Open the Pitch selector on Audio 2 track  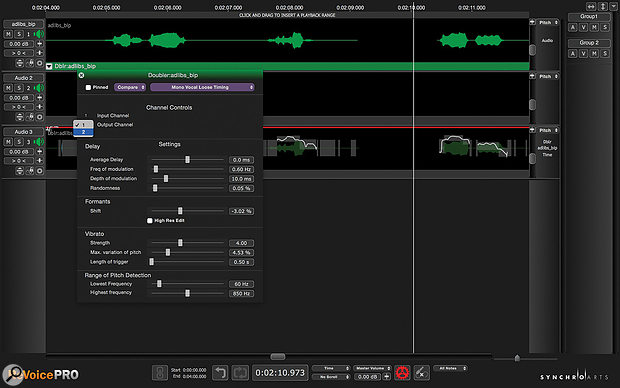tap(548, 76)
